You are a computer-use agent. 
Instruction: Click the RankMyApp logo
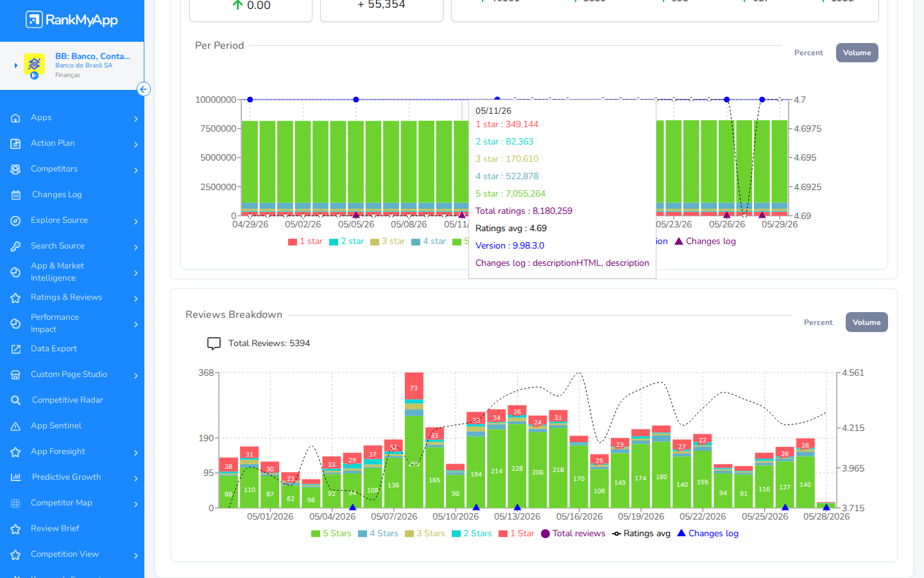(x=72, y=20)
